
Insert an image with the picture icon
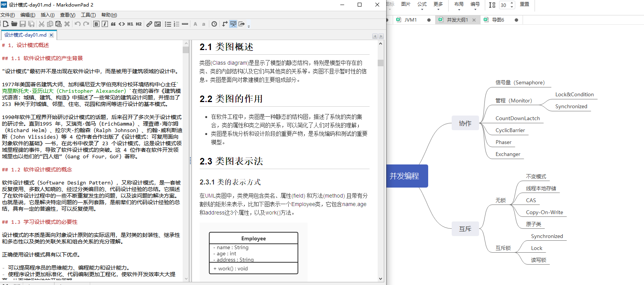158,24
